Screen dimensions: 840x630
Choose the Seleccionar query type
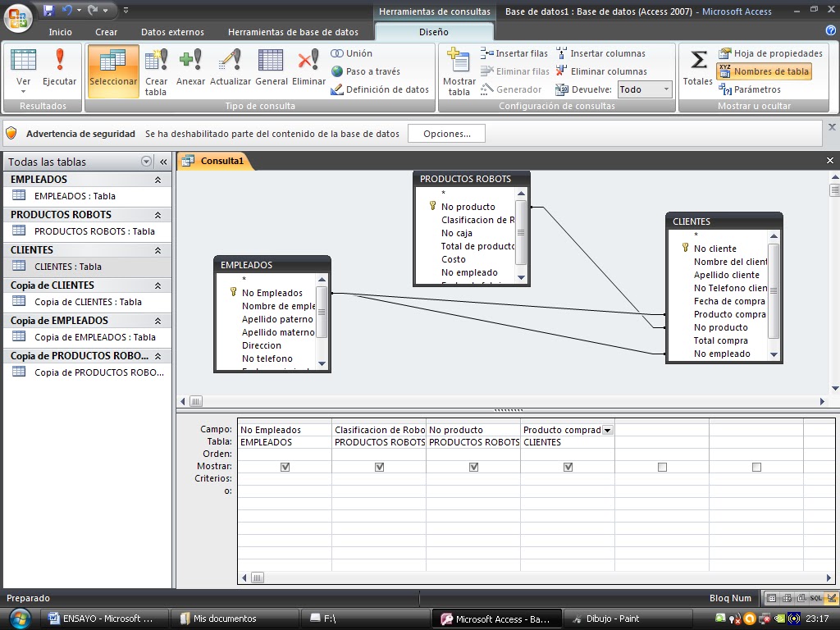(113, 71)
